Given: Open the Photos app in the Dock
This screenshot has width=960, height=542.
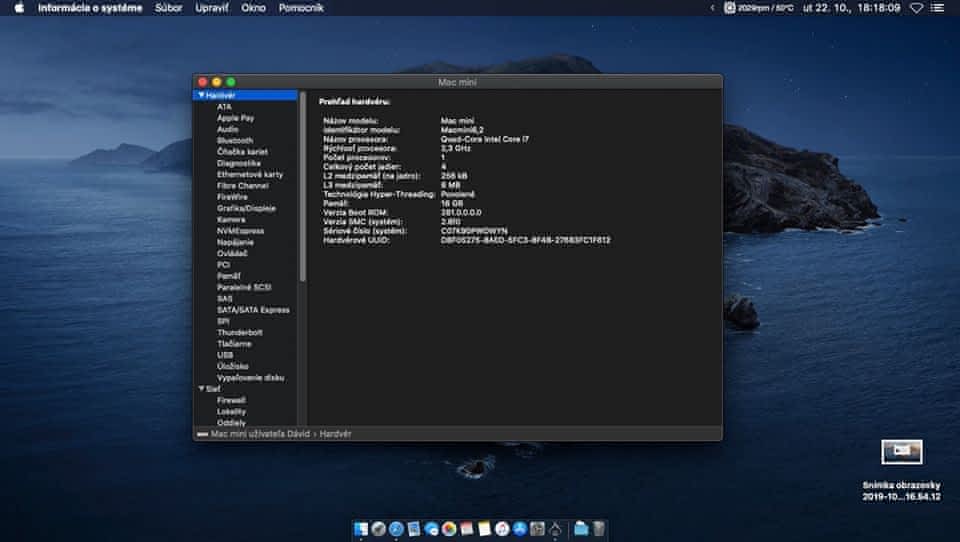Looking at the screenshot, I should [x=449, y=528].
